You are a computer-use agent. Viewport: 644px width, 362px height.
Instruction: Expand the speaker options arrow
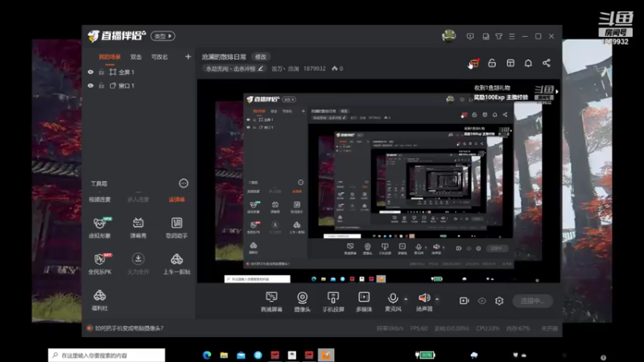coord(437,299)
